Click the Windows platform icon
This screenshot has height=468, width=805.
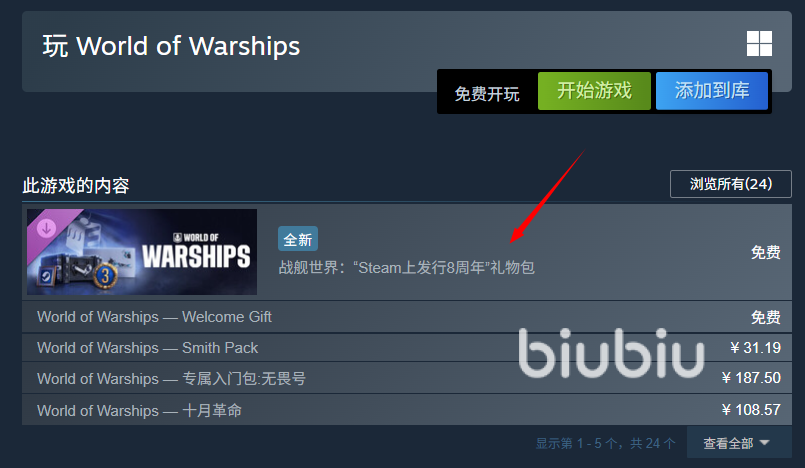759,44
